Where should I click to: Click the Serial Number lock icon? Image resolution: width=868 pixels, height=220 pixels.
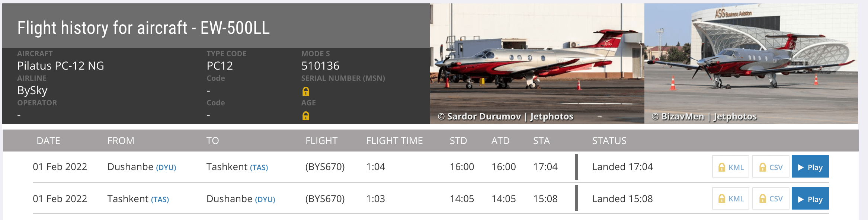306,91
